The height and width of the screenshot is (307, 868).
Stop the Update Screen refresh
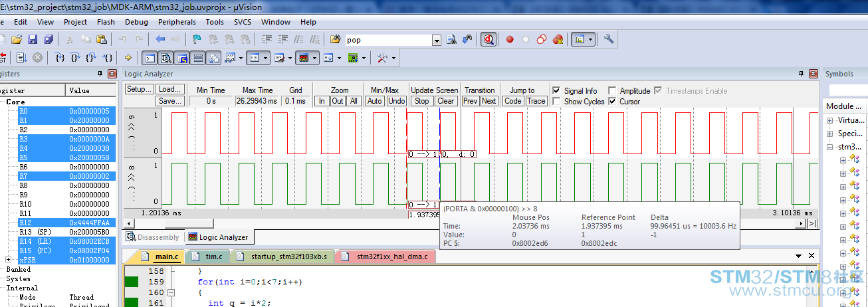421,101
